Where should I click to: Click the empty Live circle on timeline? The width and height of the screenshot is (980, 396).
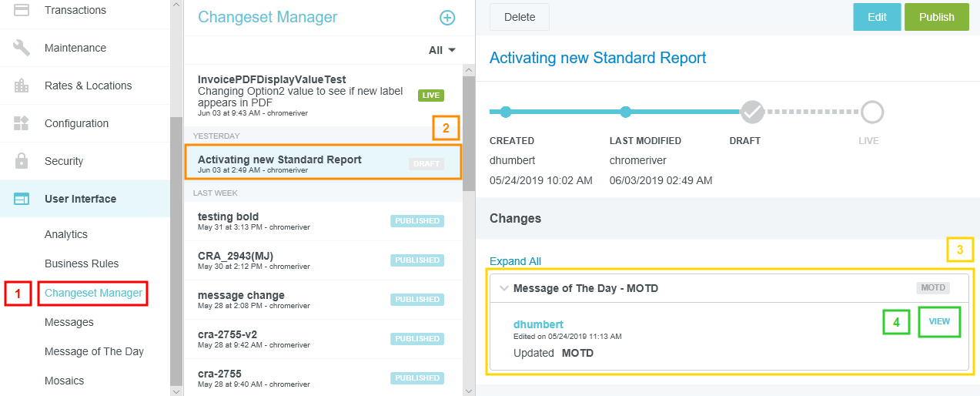871,112
